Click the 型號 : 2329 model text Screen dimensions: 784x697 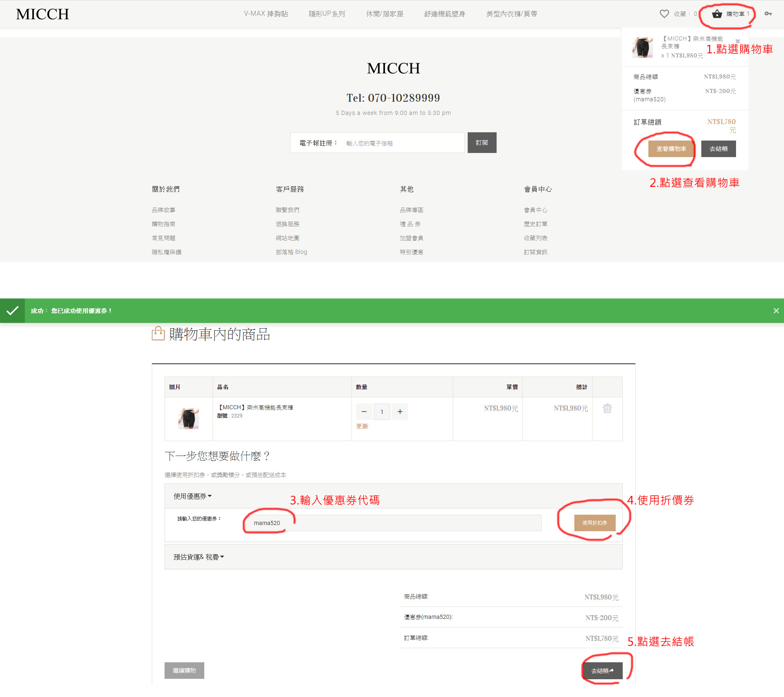(230, 416)
